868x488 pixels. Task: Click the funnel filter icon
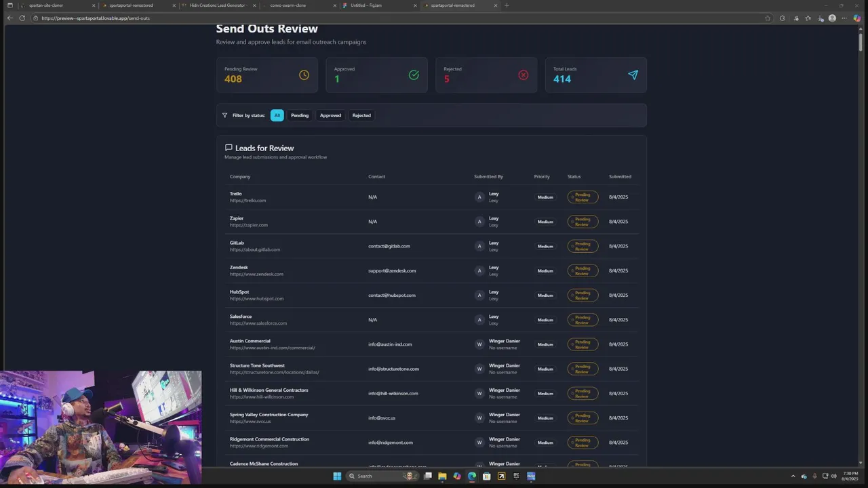click(224, 115)
